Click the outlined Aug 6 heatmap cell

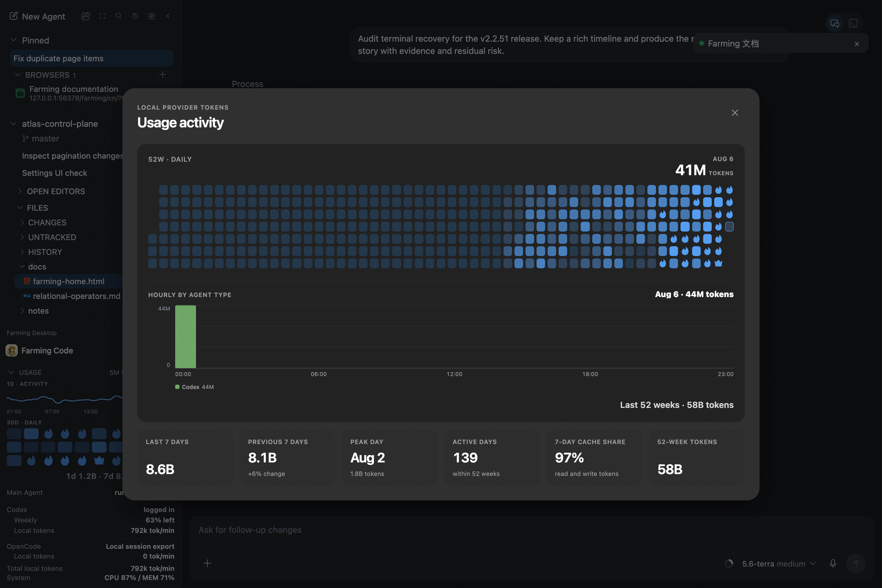tap(729, 227)
